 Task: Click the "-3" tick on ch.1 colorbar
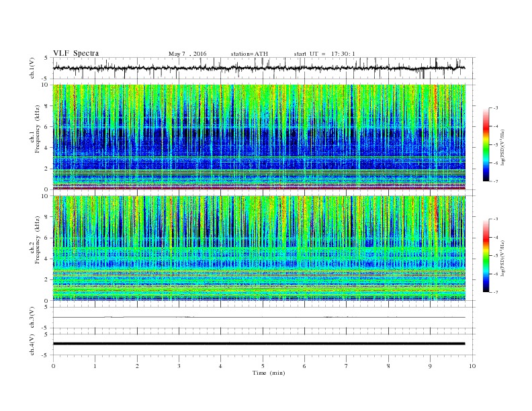[x=496, y=108]
